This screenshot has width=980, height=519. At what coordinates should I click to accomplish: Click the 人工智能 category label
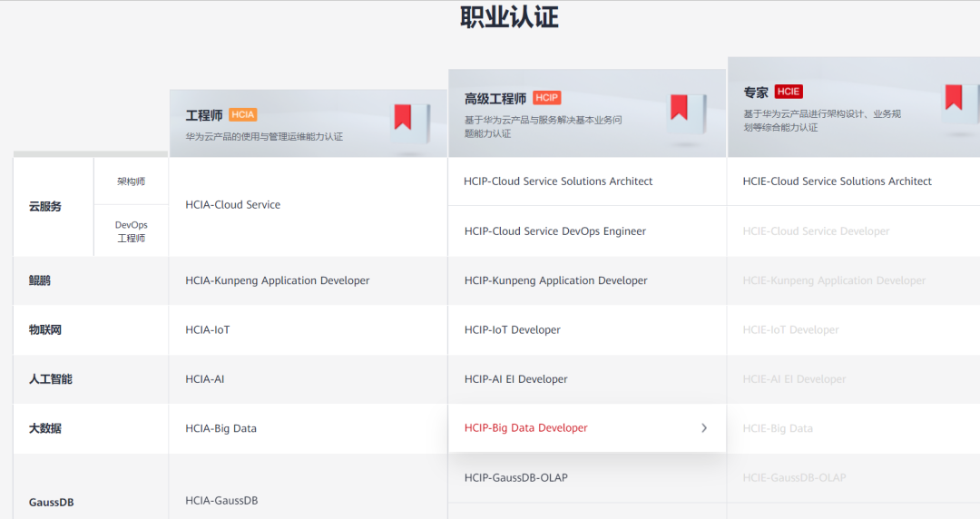click(51, 379)
